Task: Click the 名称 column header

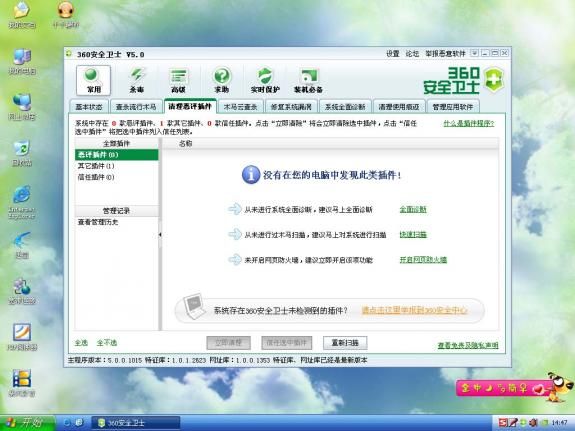Action: click(330, 143)
